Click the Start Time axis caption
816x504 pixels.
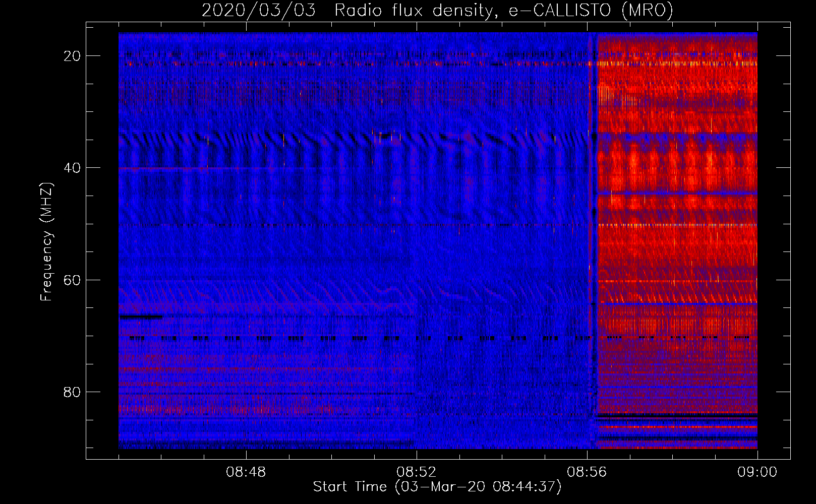pyautogui.click(x=437, y=487)
